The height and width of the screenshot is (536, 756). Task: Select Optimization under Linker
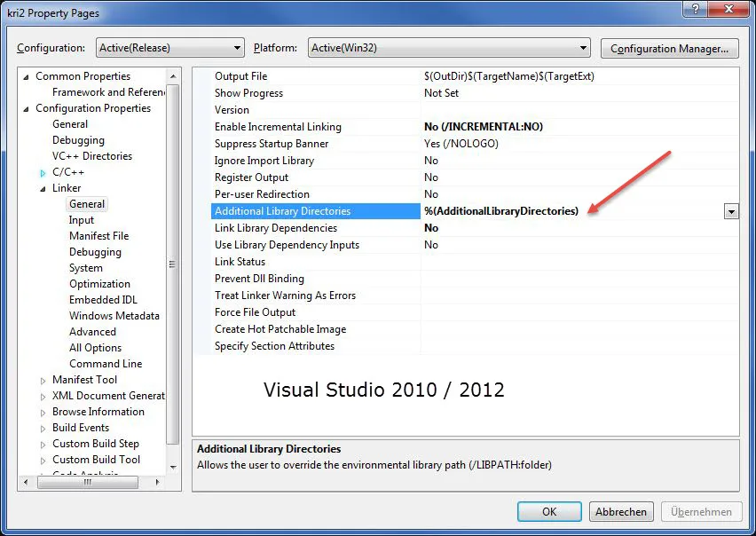(x=99, y=283)
